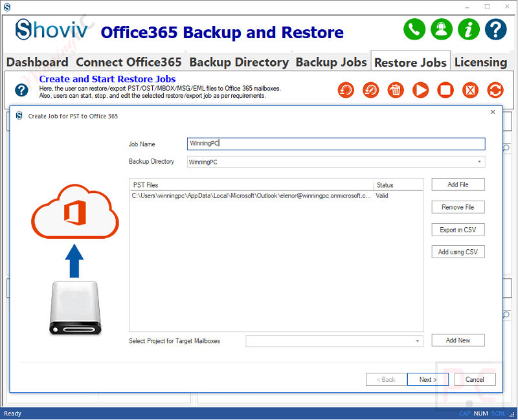
Task: Click the disabled < Back button
Action: [386, 379]
